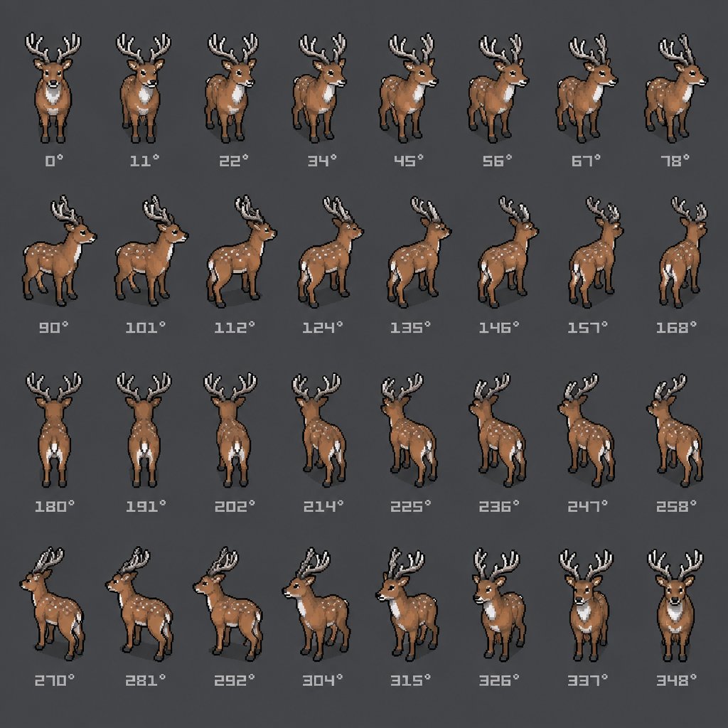
Task: Choose the deer sprite at 56°
Action: pos(498,87)
